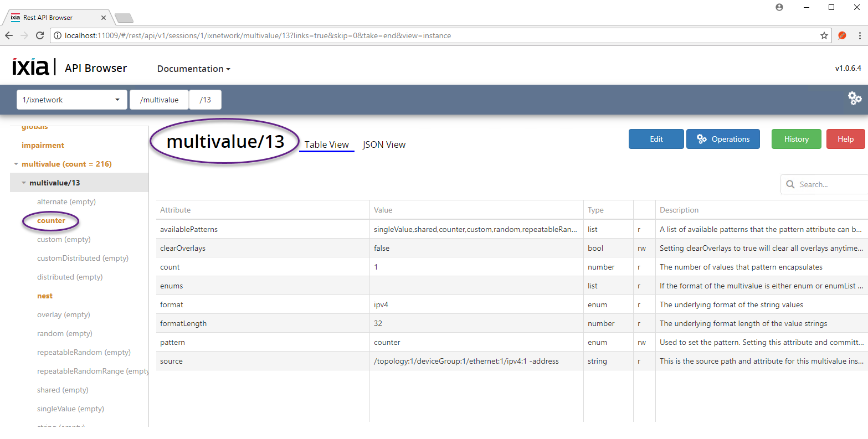Select the counter tree item
The width and height of the screenshot is (868, 439).
51,220
